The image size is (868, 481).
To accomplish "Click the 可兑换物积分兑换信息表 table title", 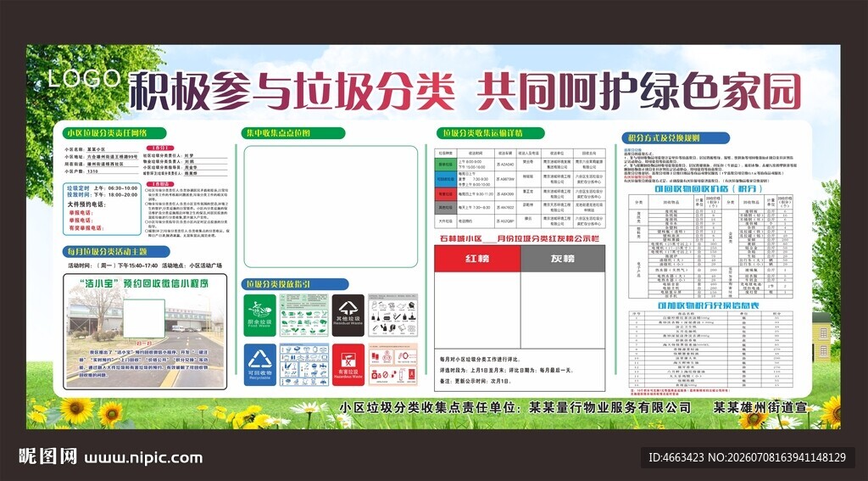I will tap(709, 306).
